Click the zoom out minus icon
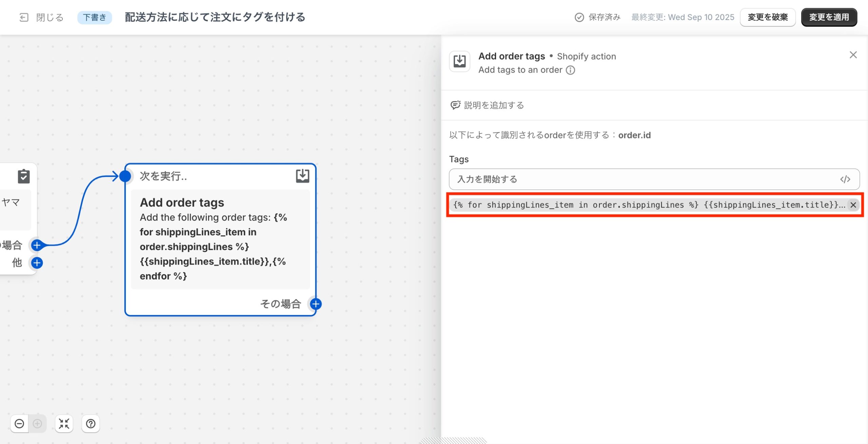Viewport: 868px width, 444px height. (19, 424)
